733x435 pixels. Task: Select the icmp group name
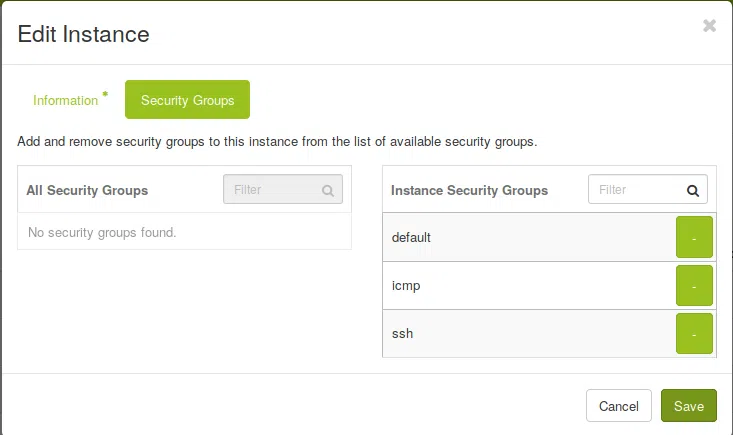[406, 286]
